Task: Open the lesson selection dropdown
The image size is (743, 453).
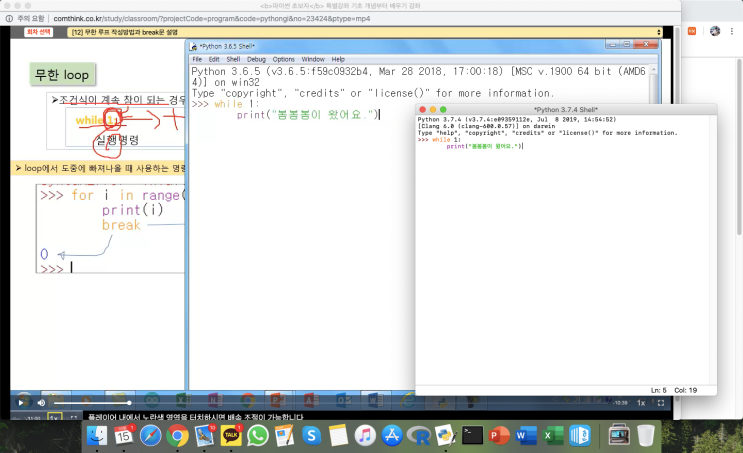Action: click(364, 32)
